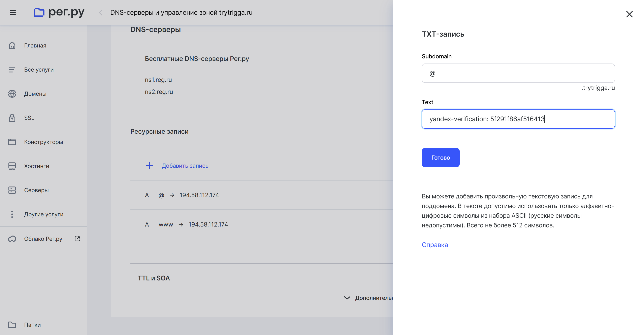Image resolution: width=644 pixels, height=335 pixels.
Task: Open Папки in sidebar
Action: click(x=32, y=325)
